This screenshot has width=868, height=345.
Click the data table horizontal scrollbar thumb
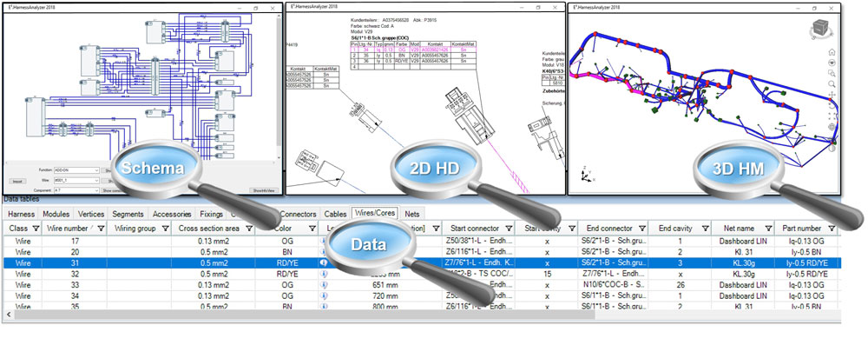(305, 314)
